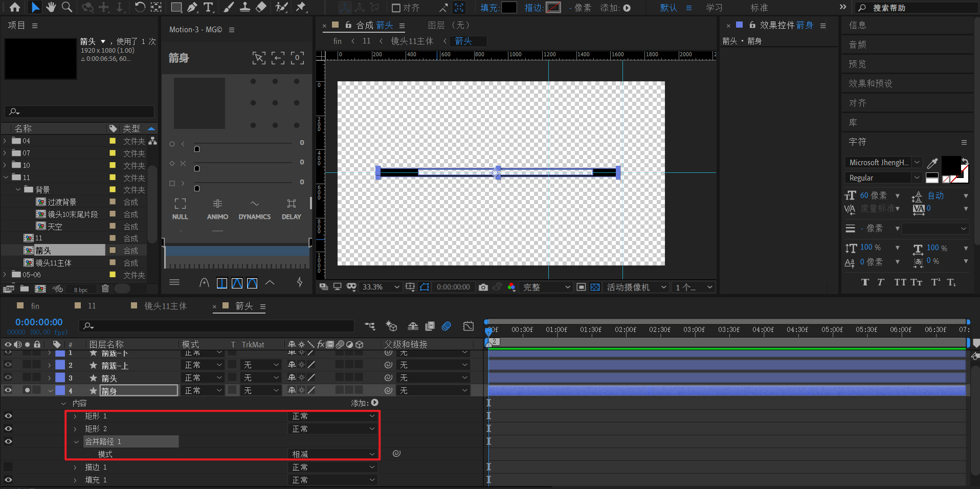
Task: Toggle solo for layer 箭身
Action: coord(27,390)
